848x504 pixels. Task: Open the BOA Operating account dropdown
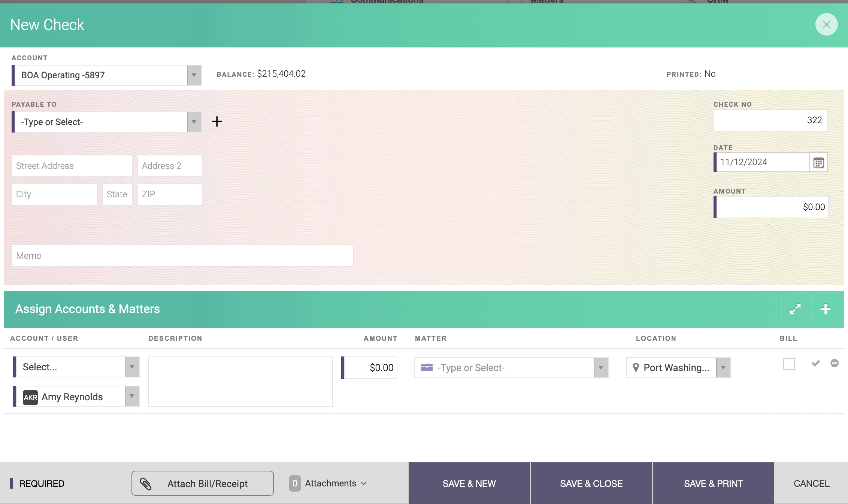click(x=194, y=75)
